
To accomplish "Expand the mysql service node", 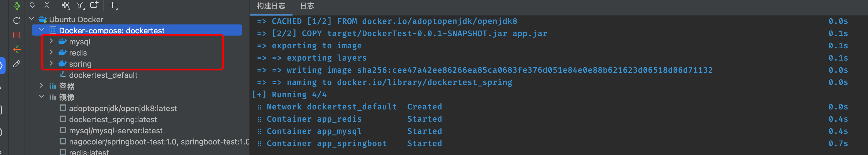I will point(51,41).
